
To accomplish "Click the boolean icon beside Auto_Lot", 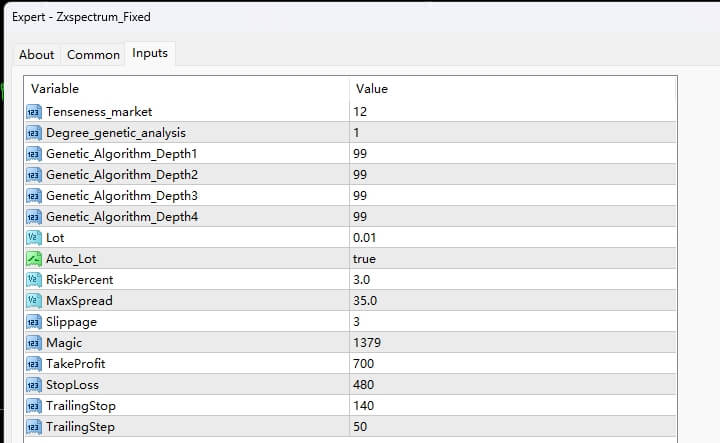I will click(34, 258).
